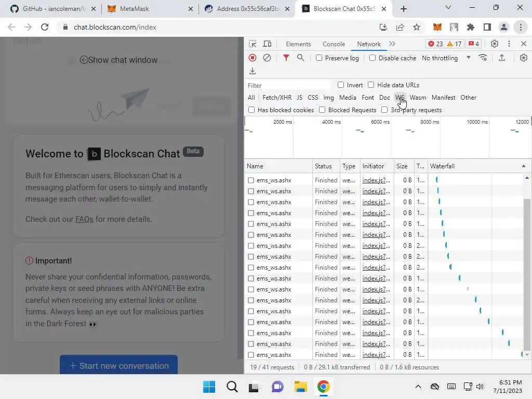Check the Invert filter checkbox
Viewport: 532px width, 399px height.
[x=341, y=85]
